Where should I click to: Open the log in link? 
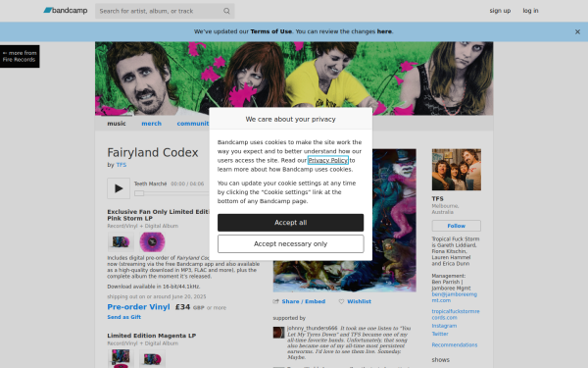[530, 11]
